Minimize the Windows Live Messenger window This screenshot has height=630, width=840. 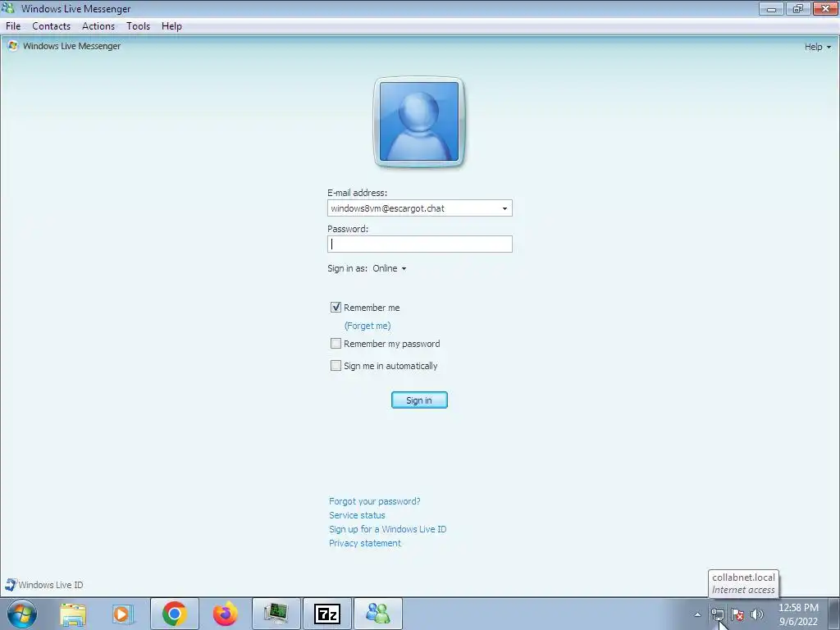pos(771,8)
